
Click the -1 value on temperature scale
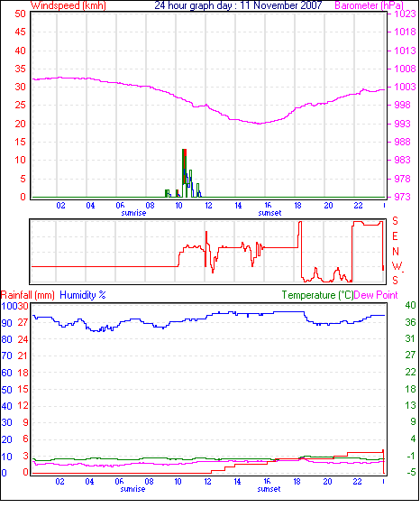411,457
